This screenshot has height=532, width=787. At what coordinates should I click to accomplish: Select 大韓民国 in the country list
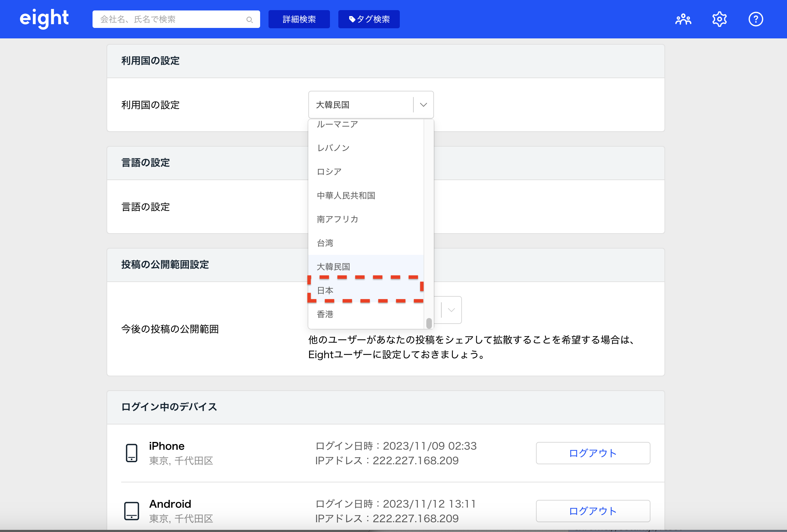[x=366, y=267]
